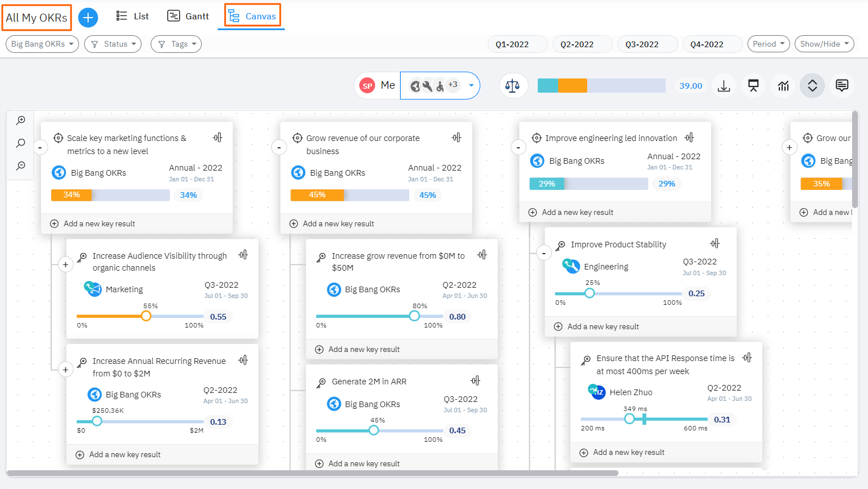The height and width of the screenshot is (489, 868).
Task: Toggle the Q1-2022 period chip
Action: click(517, 44)
